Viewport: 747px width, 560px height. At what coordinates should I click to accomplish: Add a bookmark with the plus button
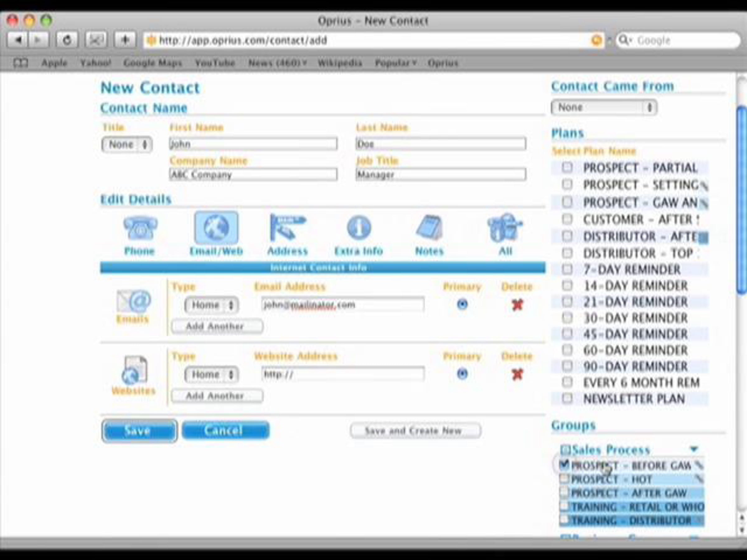pos(125,40)
